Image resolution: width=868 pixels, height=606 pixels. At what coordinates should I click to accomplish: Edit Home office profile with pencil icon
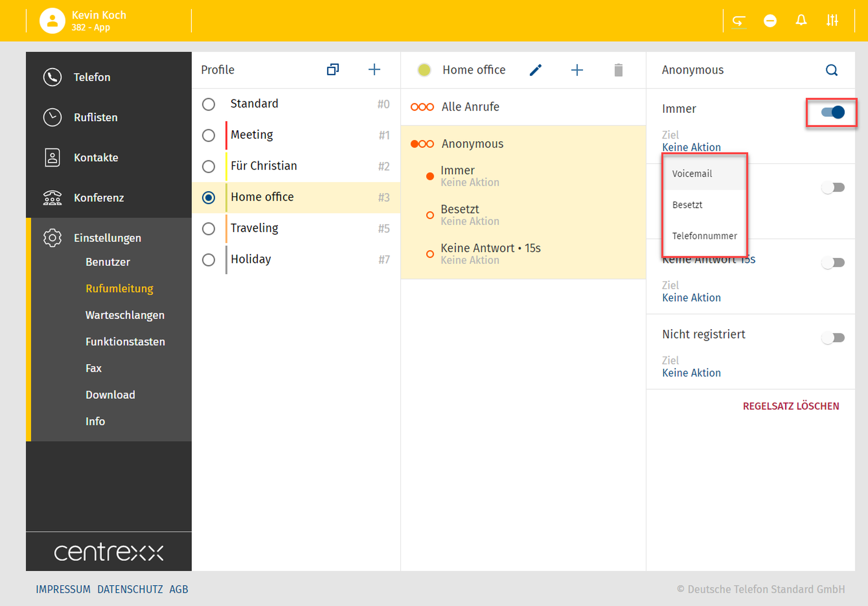pyautogui.click(x=536, y=70)
